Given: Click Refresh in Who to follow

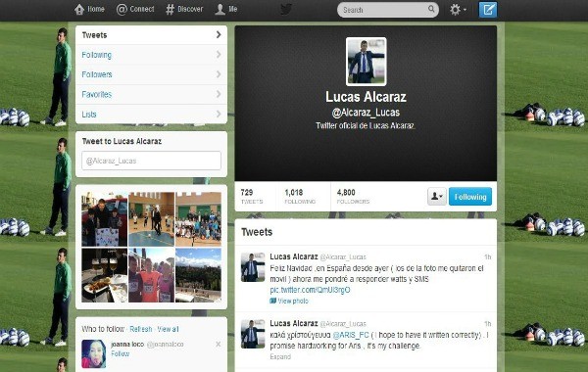Looking at the screenshot, I should [x=140, y=329].
